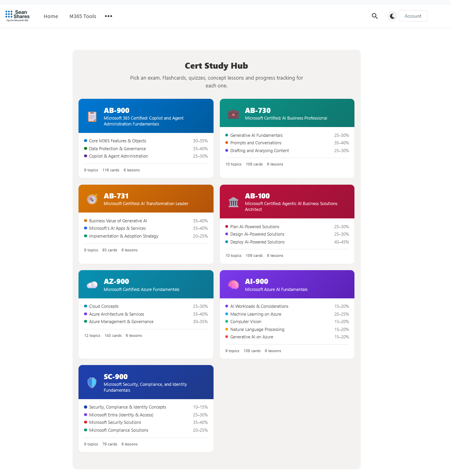Open the search magnifier icon
Viewport: 451px width, 476px height.
coord(374,16)
